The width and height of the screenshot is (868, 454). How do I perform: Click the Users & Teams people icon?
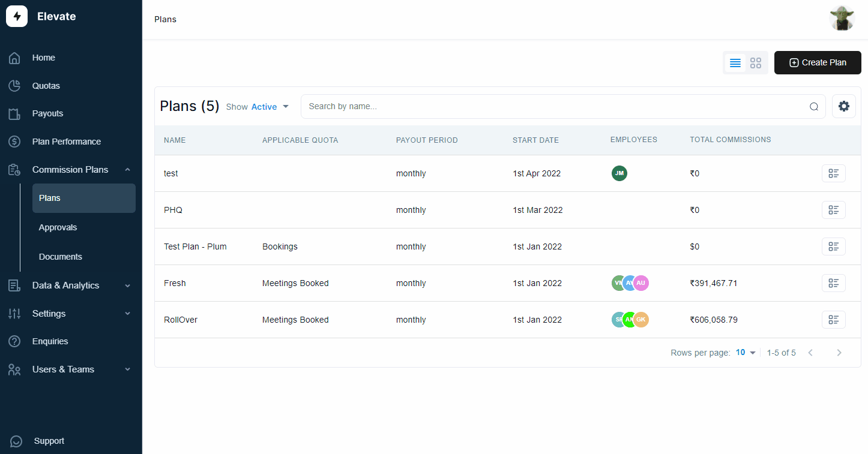(14, 369)
